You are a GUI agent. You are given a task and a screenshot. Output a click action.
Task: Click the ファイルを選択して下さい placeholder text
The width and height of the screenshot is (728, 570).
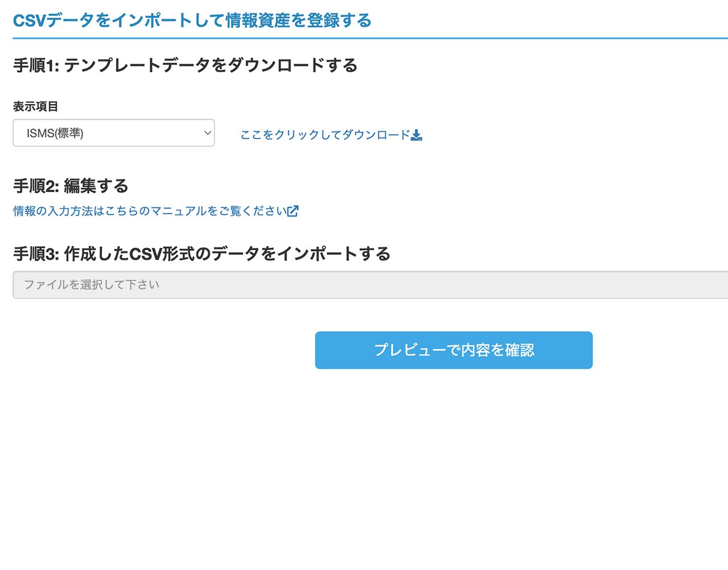(x=92, y=285)
